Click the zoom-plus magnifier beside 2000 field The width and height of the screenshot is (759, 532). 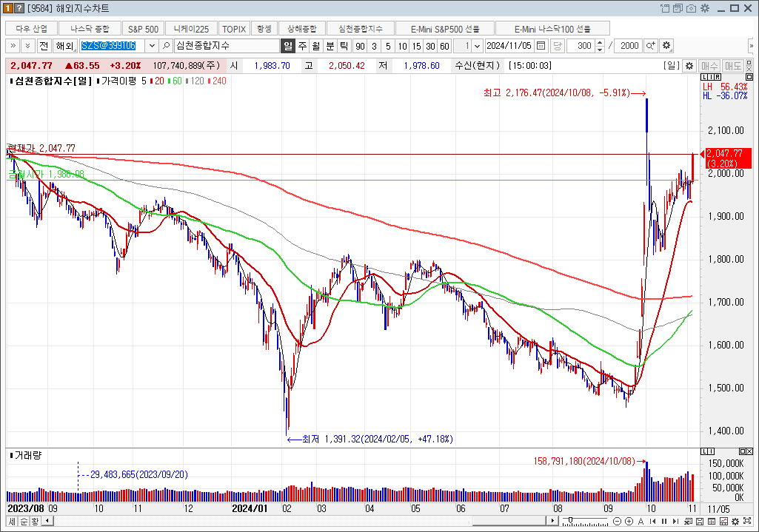(651, 46)
